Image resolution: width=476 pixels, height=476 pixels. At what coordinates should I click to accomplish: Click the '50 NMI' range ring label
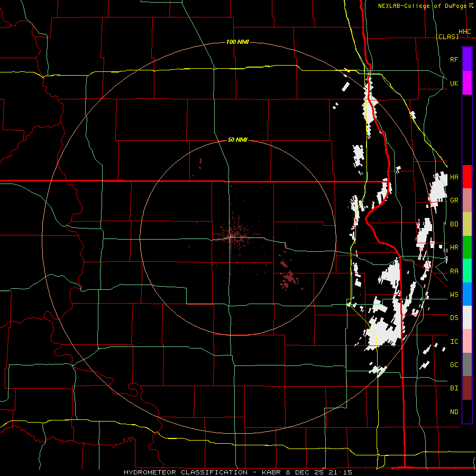[x=237, y=140]
